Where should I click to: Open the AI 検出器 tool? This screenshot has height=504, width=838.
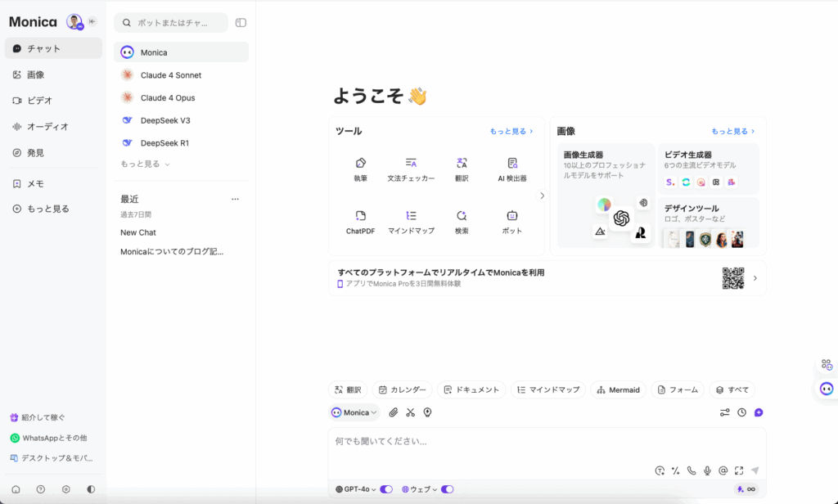click(512, 169)
